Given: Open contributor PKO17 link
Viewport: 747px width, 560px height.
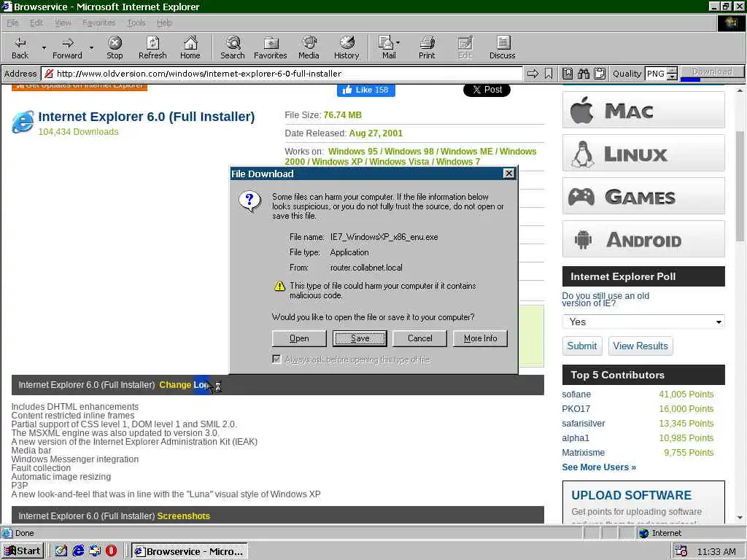Looking at the screenshot, I should click(x=576, y=408).
